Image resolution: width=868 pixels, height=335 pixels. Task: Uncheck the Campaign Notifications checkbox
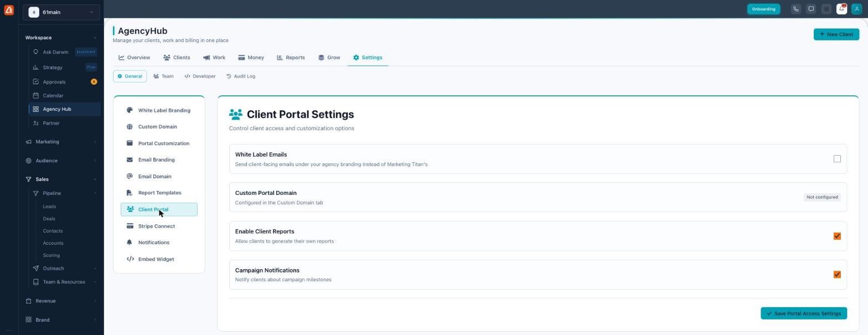coord(837,275)
